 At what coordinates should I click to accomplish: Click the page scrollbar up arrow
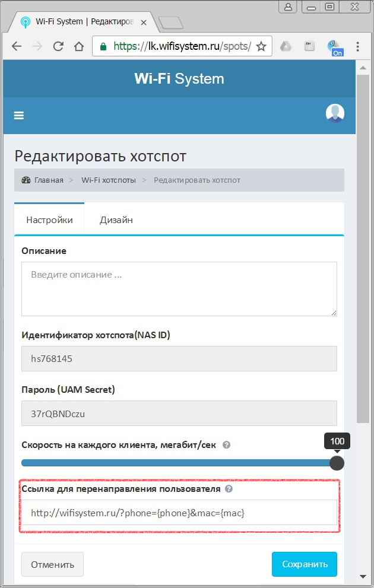[363, 68]
